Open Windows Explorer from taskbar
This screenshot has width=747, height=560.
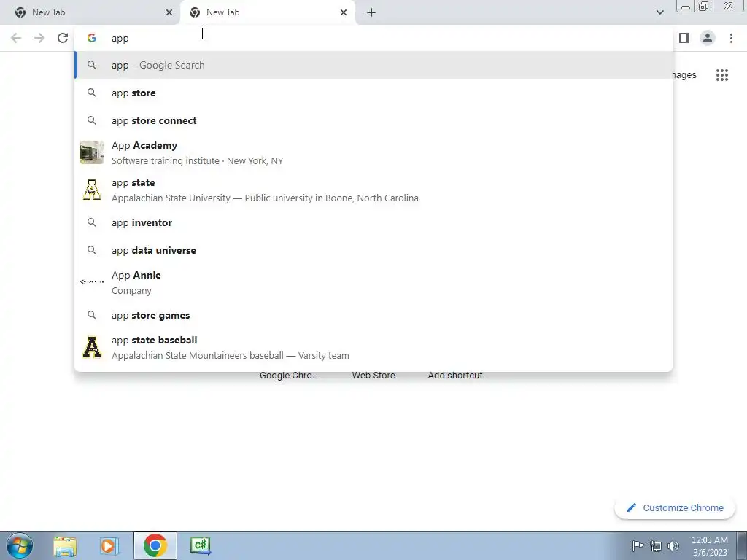[65, 545]
